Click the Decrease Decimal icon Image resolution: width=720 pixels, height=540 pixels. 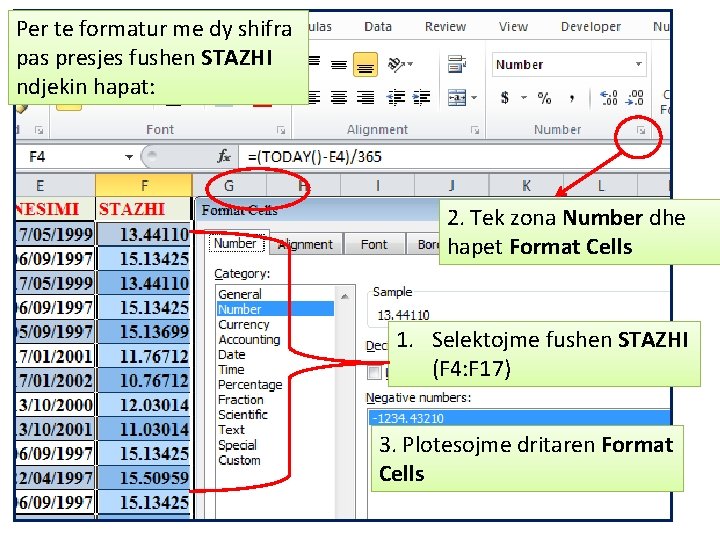pos(635,97)
